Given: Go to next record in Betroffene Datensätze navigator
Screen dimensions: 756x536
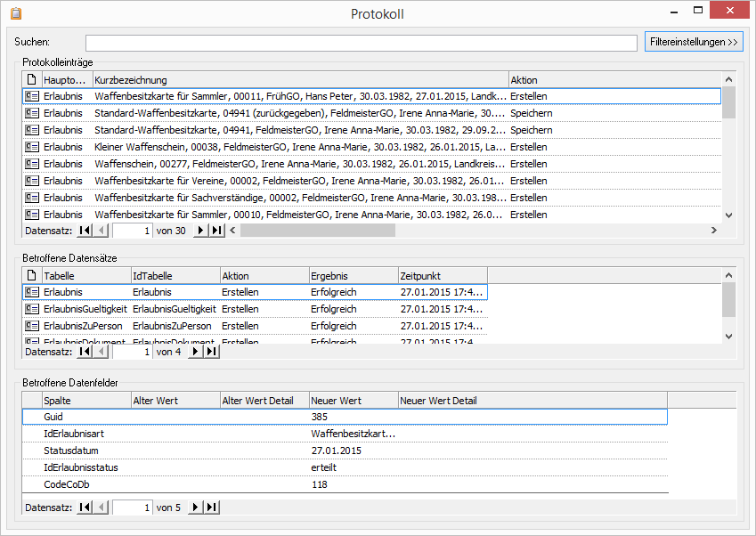Looking at the screenshot, I should (197, 352).
